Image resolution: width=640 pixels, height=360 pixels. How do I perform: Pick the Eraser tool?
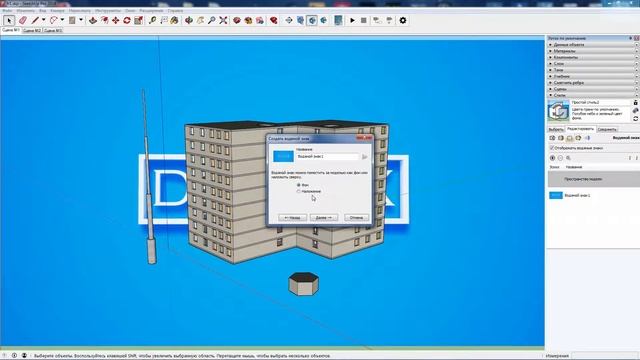(x=23, y=20)
